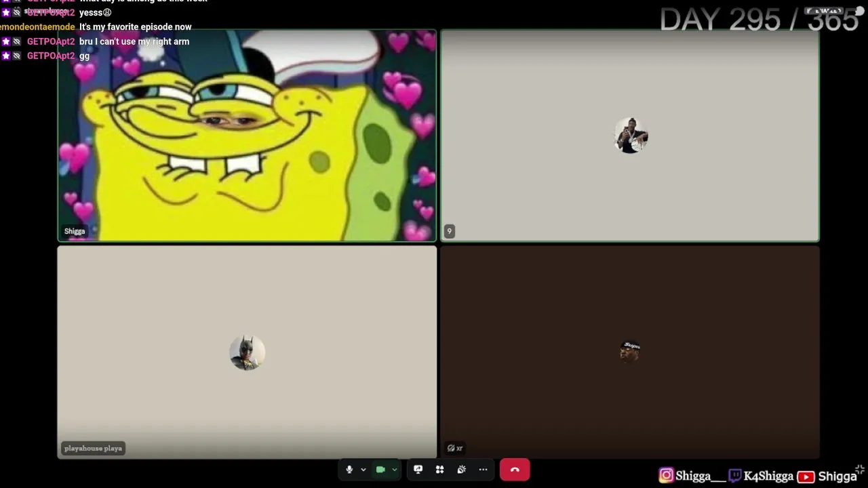
Task: Click the avatar in participant 9's tile
Action: click(x=631, y=136)
